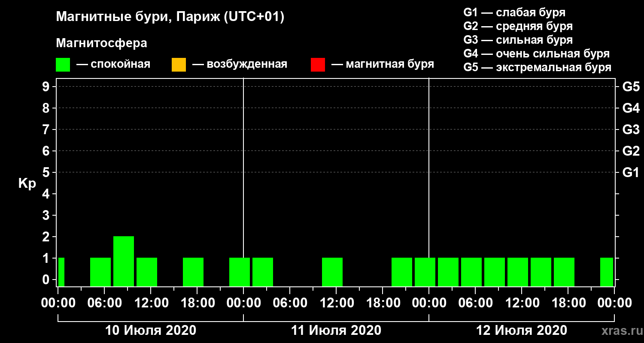Select the bar crossing midnight into 12 July
The height and width of the screenshot is (343, 644).
click(x=425, y=272)
